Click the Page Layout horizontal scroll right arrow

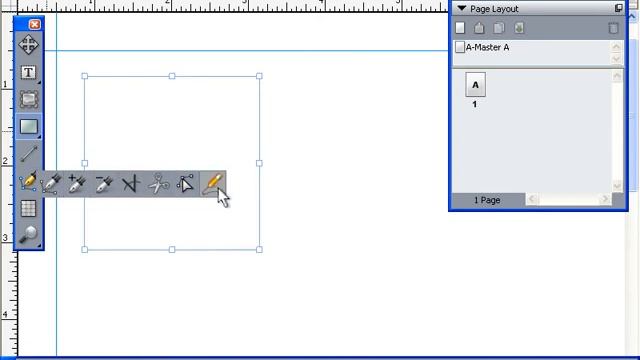tap(605, 199)
